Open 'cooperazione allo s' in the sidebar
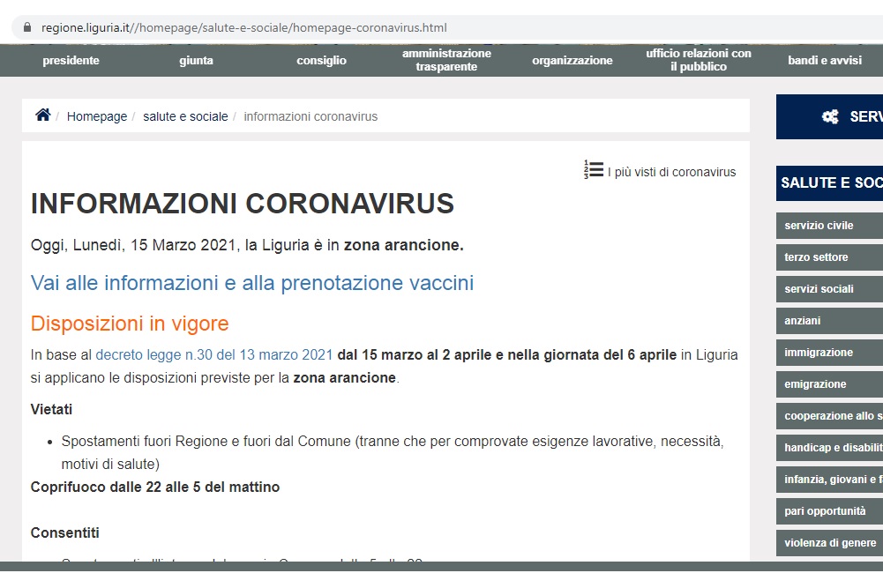Image resolution: width=883 pixels, height=588 pixels. (x=829, y=416)
